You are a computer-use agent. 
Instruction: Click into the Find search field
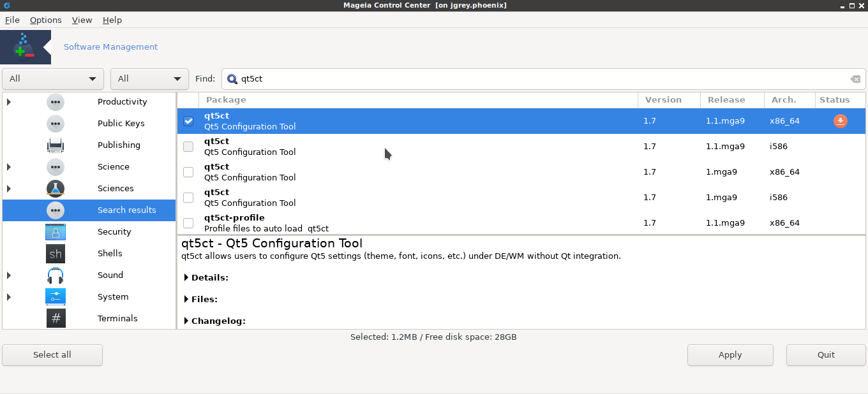[542, 79]
